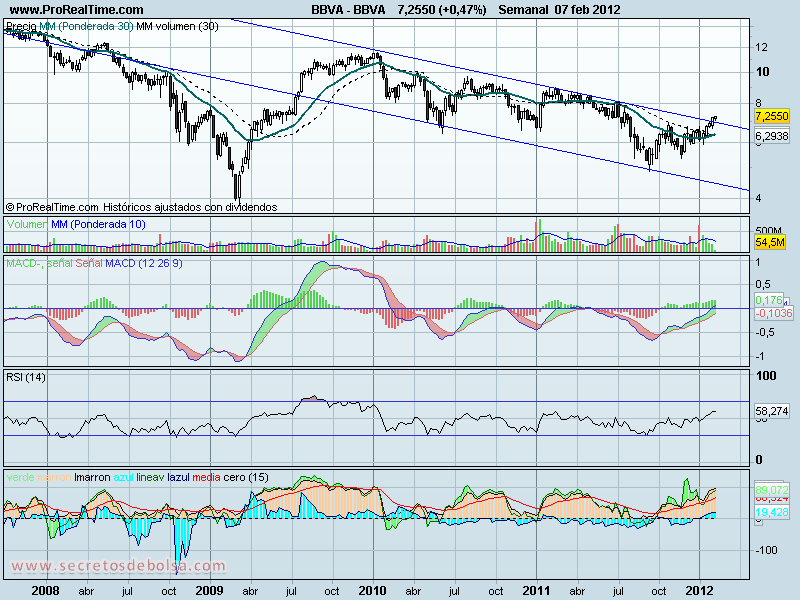Click the MM (Ponderada 30) legend entry
Screen dimensions: 800x600
tap(86, 26)
